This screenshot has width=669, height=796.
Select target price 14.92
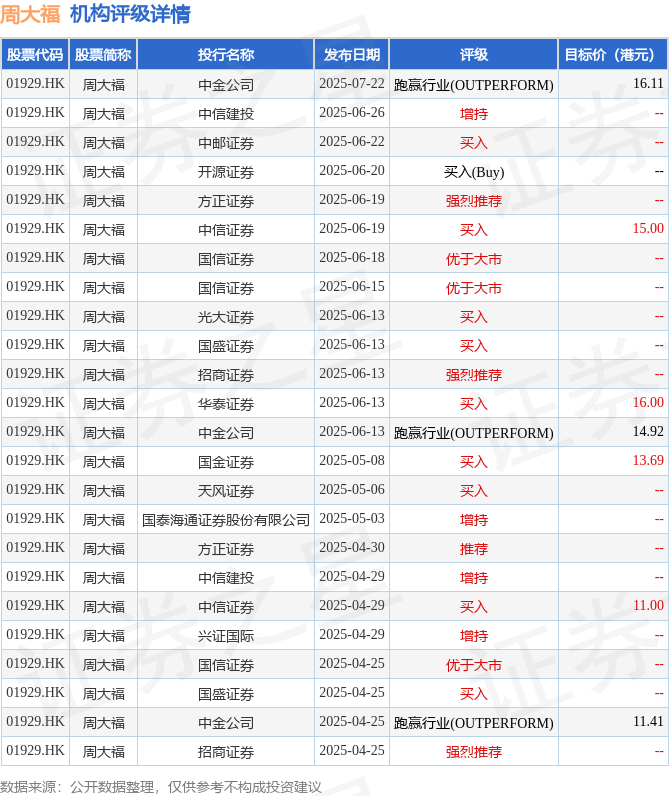(x=648, y=432)
